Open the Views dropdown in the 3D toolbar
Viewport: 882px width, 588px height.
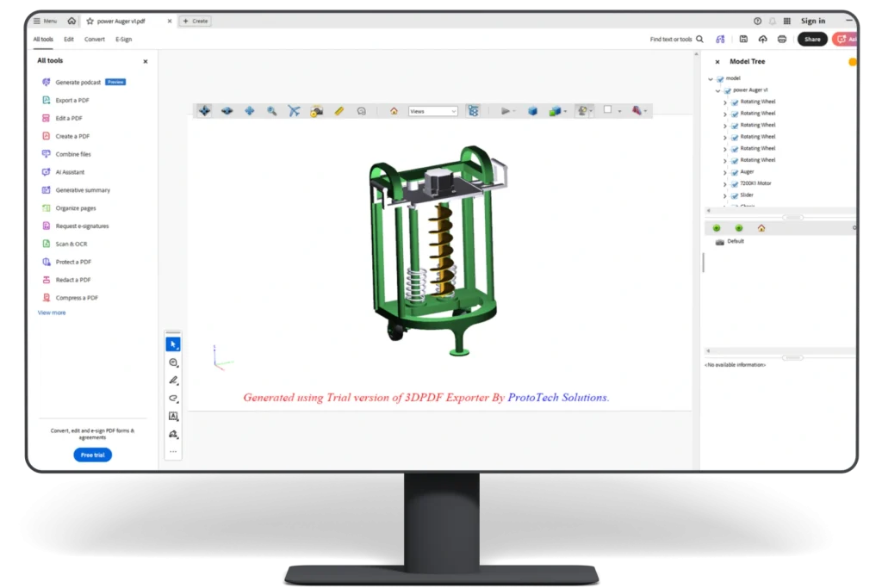point(433,110)
